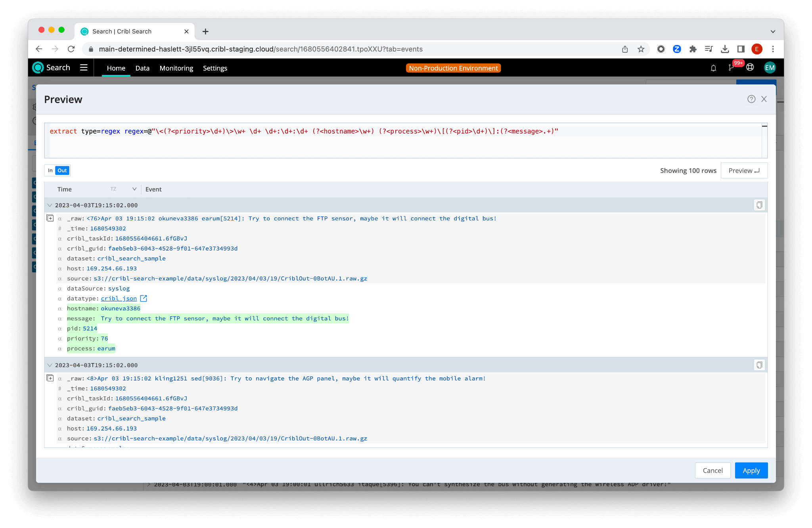Open the hamburger menu next to Search
This screenshot has height=528, width=812.
[x=84, y=67]
